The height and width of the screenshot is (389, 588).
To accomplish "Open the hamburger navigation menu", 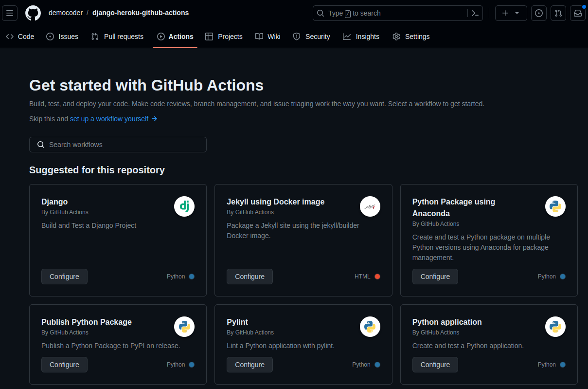I will 10,13.
